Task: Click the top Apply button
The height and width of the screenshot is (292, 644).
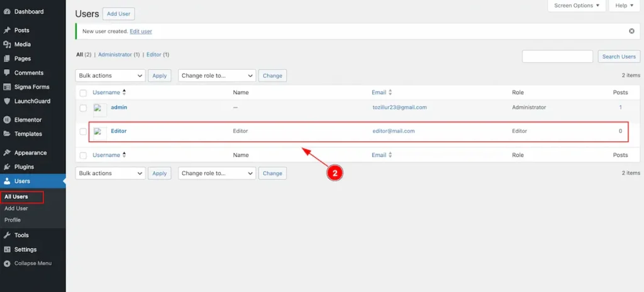Action: tap(159, 75)
